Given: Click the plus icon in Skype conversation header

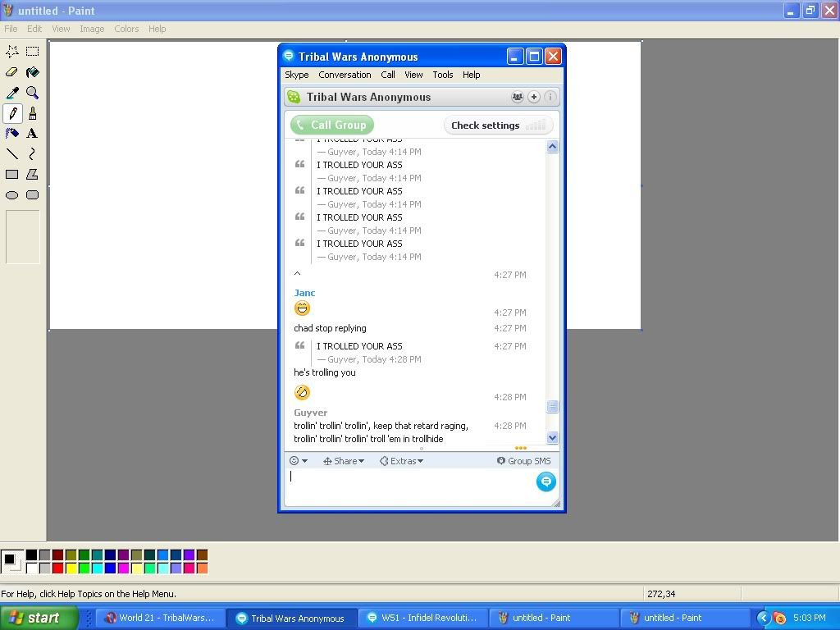Looking at the screenshot, I should (533, 97).
